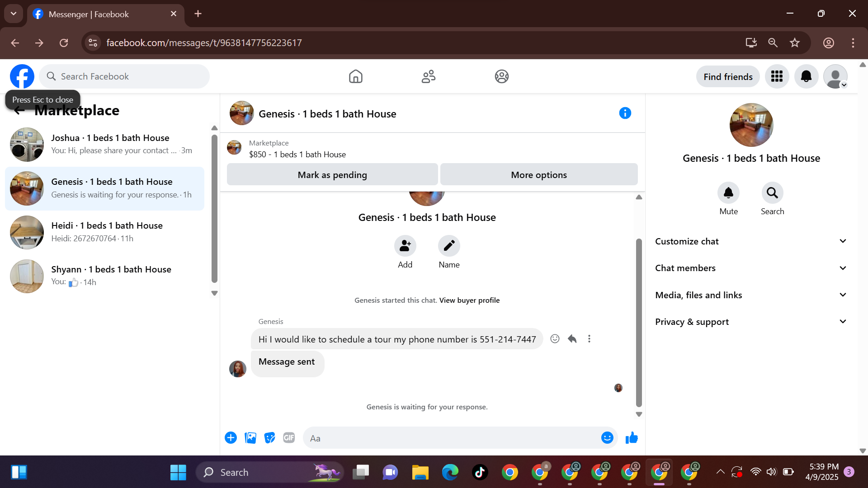This screenshot has height=488, width=868.
Task: Click the Genesis listing thumbnail in chat header
Action: [x=242, y=113]
